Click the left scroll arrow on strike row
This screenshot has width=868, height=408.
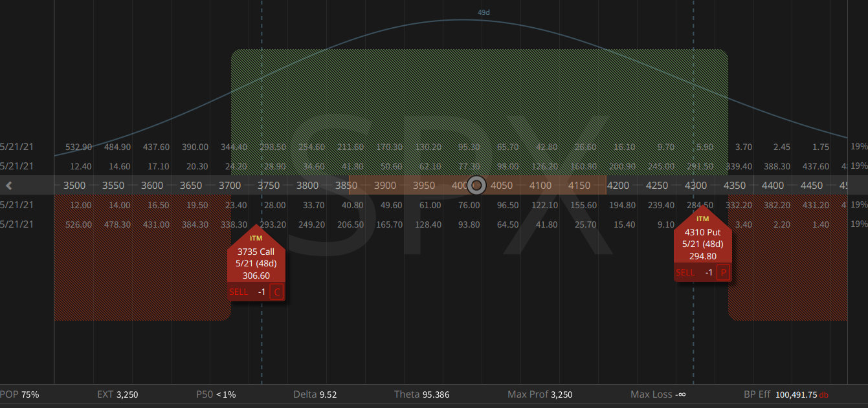point(9,186)
